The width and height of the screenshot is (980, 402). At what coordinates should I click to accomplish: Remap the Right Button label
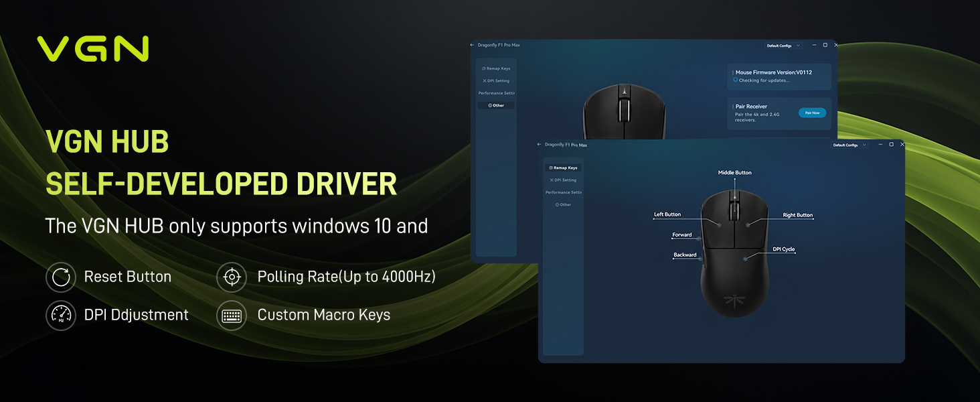798,215
